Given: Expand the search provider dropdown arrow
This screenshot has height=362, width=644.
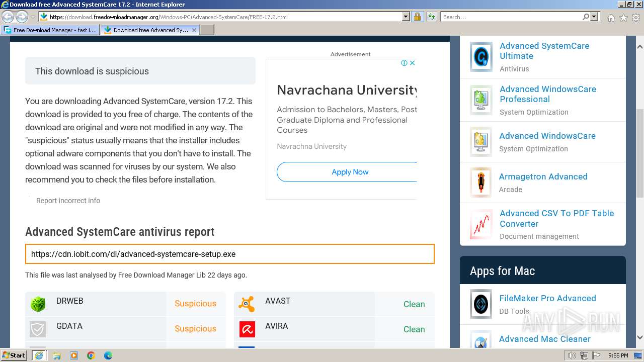Looking at the screenshot, I should point(594,17).
